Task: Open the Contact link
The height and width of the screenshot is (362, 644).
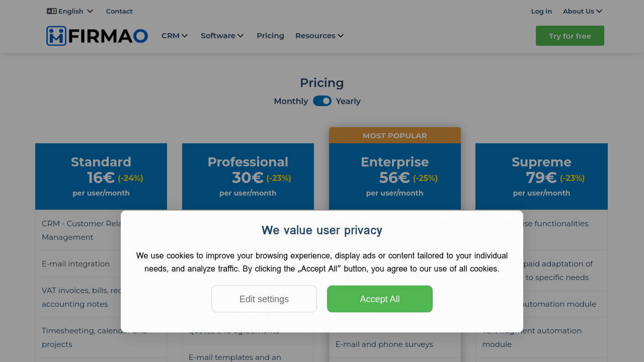Action: 119,11
